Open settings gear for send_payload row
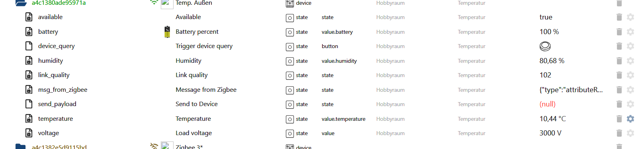The image size is (644, 149). [x=630, y=104]
